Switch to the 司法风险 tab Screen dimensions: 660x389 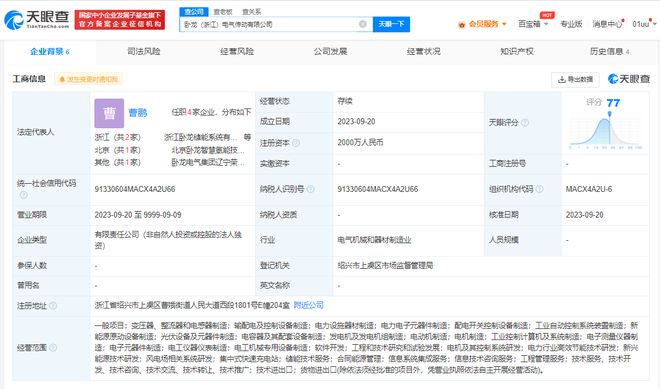coord(144,51)
